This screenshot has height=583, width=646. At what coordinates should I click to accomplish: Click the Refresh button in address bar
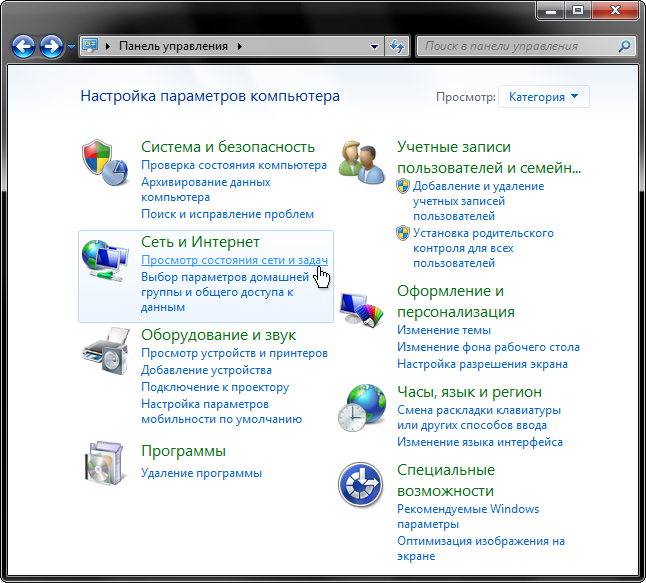pos(397,46)
